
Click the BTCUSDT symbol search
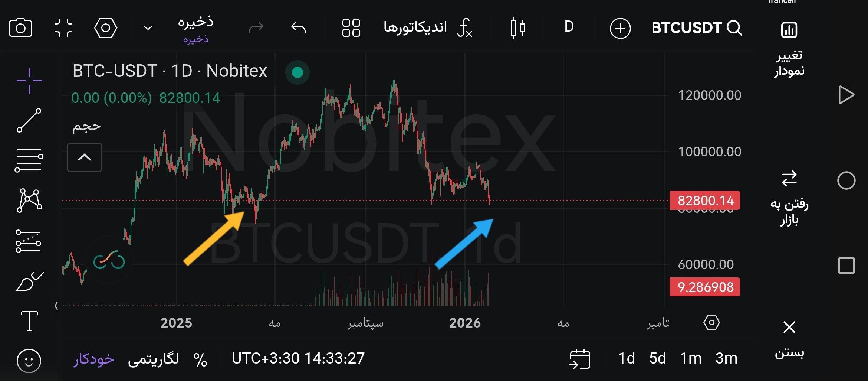click(x=697, y=28)
